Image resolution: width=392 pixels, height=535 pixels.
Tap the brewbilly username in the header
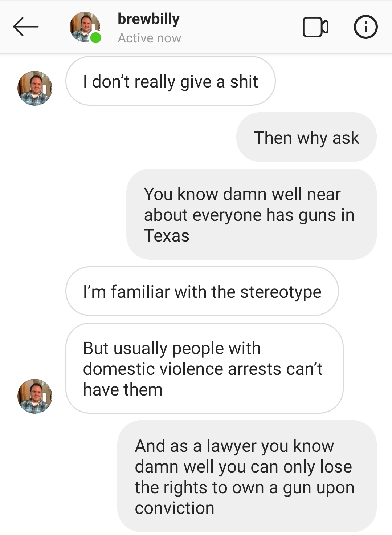tap(148, 19)
